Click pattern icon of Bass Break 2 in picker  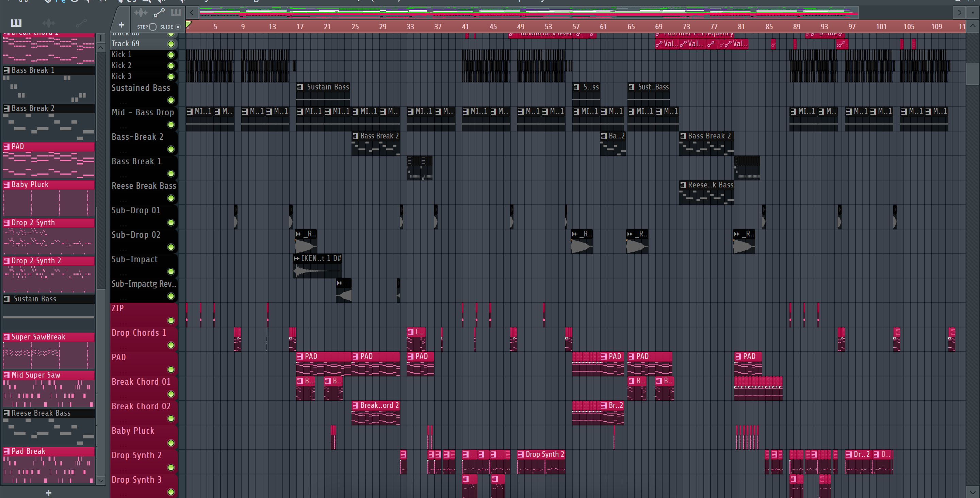click(x=6, y=109)
